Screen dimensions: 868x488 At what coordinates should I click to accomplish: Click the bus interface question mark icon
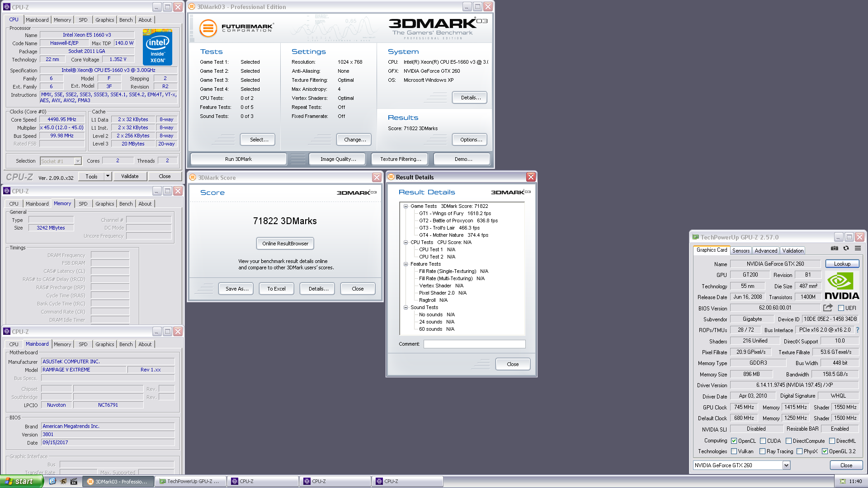point(857,330)
